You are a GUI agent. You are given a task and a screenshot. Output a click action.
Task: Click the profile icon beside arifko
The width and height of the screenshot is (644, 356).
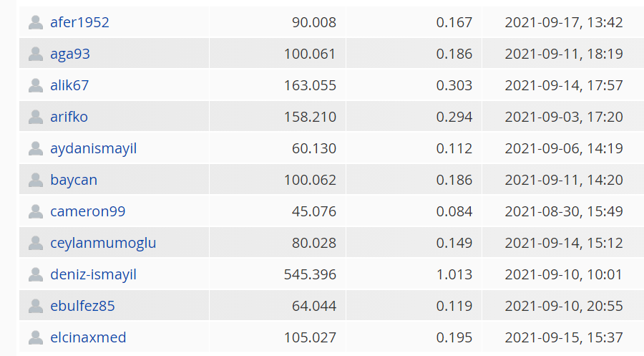(36, 117)
